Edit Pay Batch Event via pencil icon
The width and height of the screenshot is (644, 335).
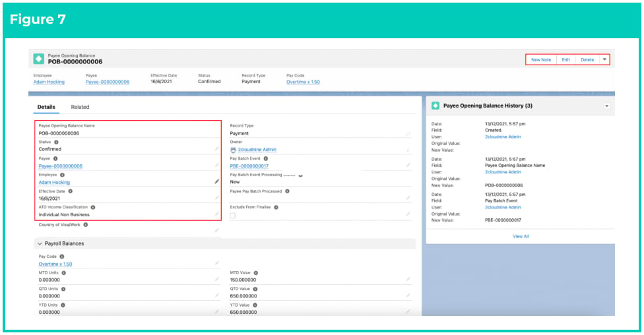pyautogui.click(x=408, y=165)
